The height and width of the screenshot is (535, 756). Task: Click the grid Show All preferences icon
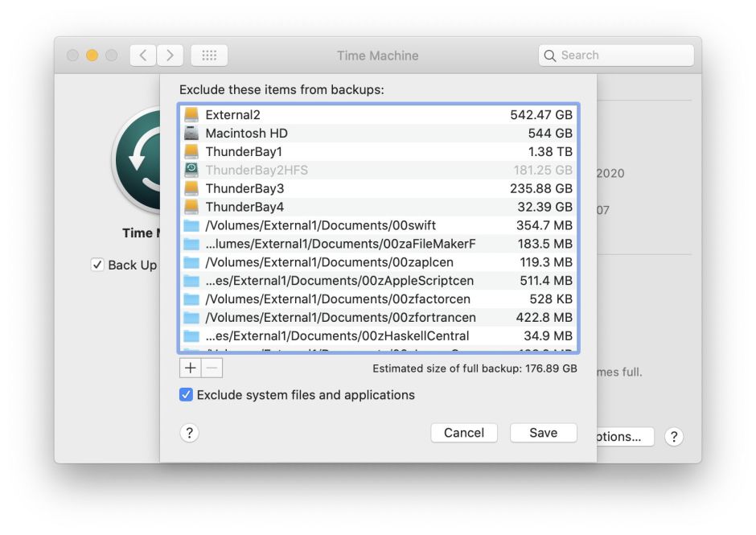point(209,56)
